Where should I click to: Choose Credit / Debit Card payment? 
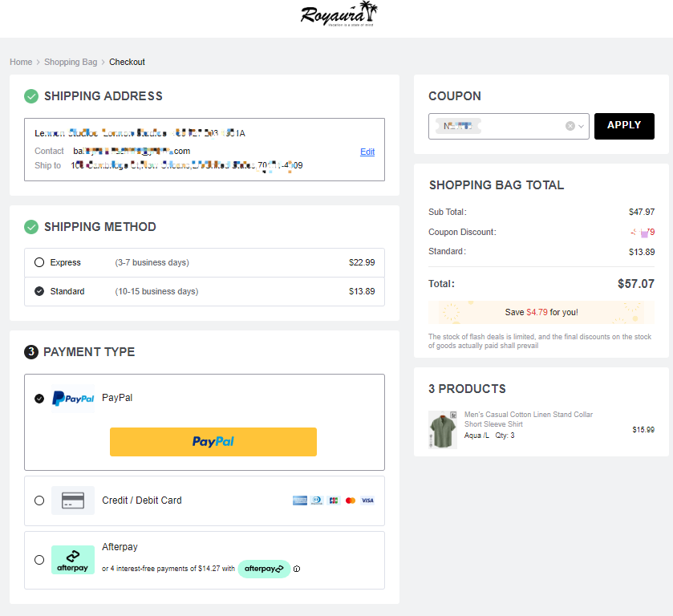(x=39, y=500)
